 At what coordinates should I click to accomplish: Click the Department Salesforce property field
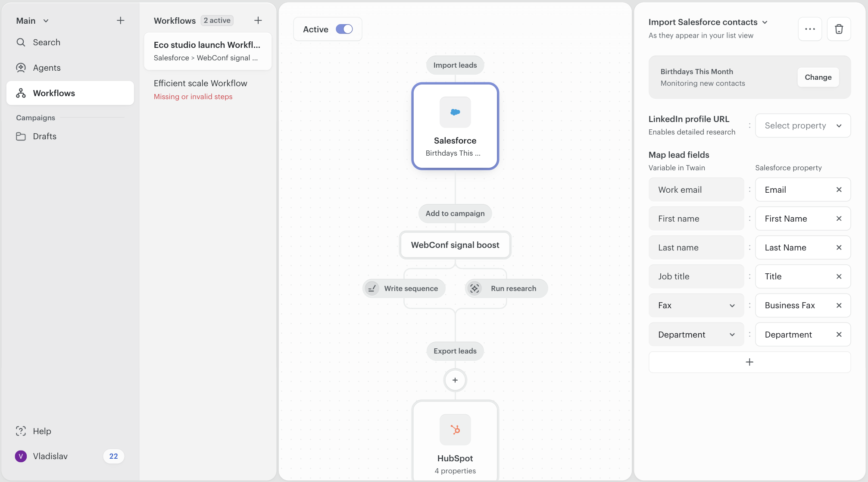pyautogui.click(x=803, y=335)
